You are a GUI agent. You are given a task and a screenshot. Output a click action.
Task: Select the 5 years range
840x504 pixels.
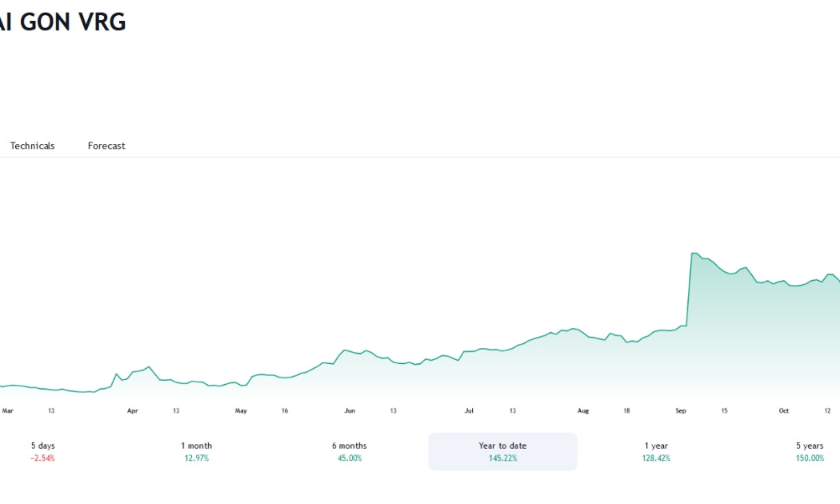coord(809,451)
